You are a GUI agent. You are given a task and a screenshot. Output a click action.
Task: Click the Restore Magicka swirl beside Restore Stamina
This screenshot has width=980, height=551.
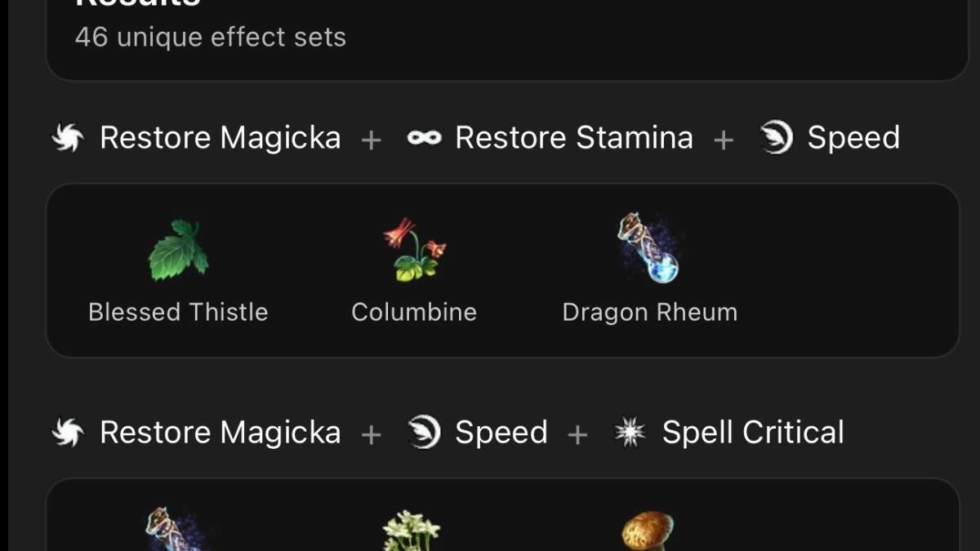(69, 139)
